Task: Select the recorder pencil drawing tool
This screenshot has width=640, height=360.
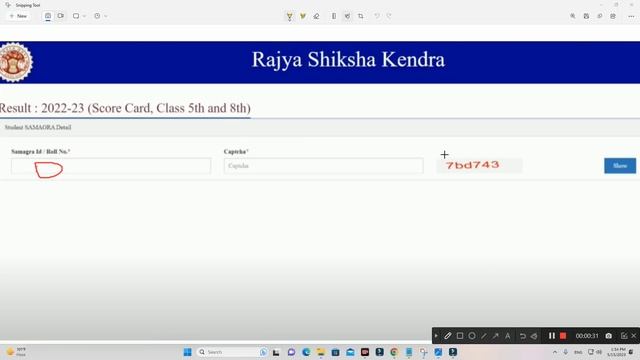Action: click(448, 336)
